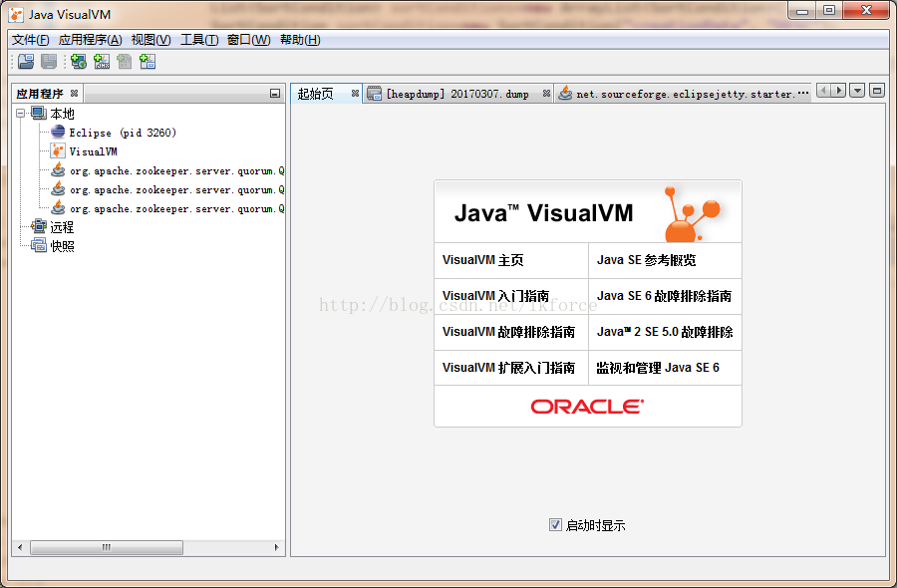Click the greyed Add VM Coredump icon
Viewport: 897px width, 588px height.
[x=125, y=61]
